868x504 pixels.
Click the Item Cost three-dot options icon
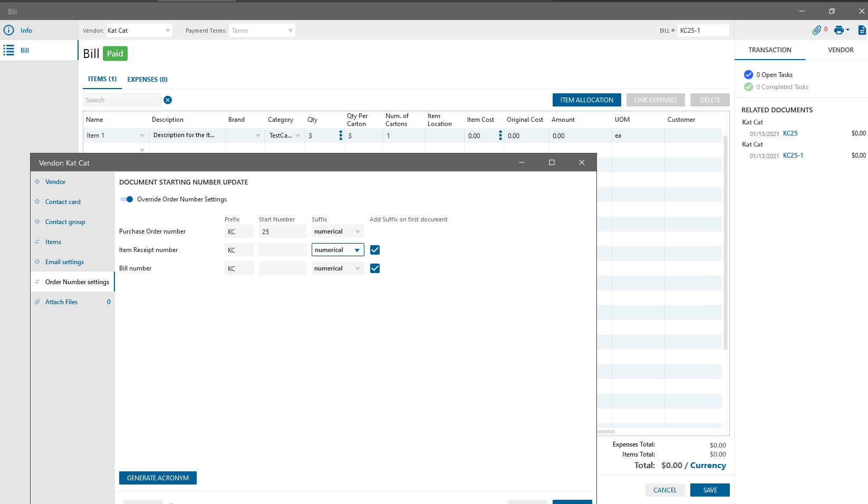click(x=500, y=135)
